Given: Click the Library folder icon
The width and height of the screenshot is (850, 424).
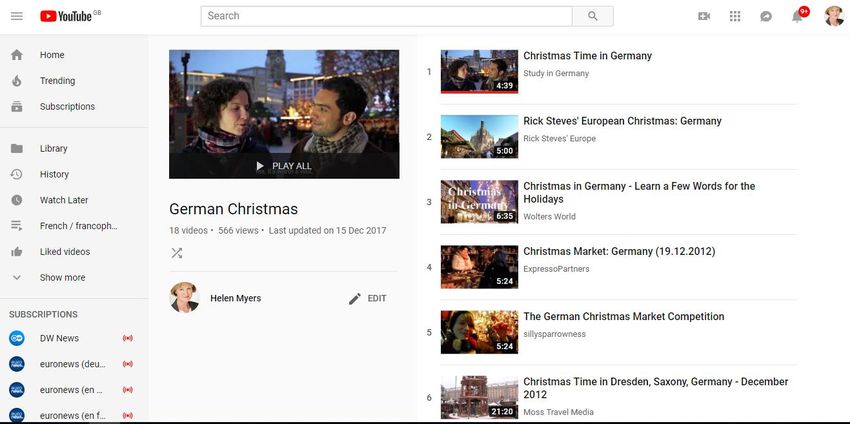Looking at the screenshot, I should (x=17, y=149).
